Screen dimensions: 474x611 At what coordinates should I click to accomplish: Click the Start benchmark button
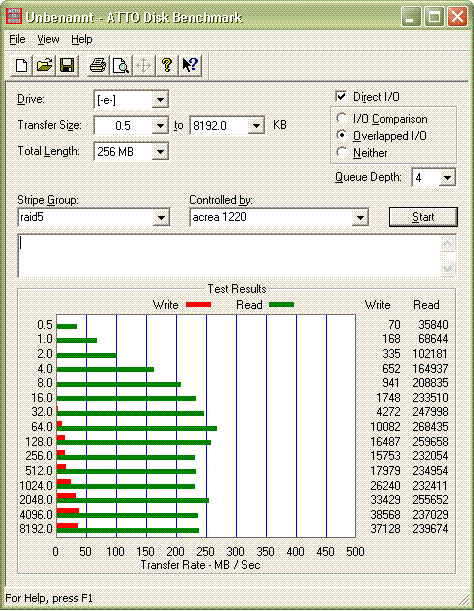coord(423,217)
